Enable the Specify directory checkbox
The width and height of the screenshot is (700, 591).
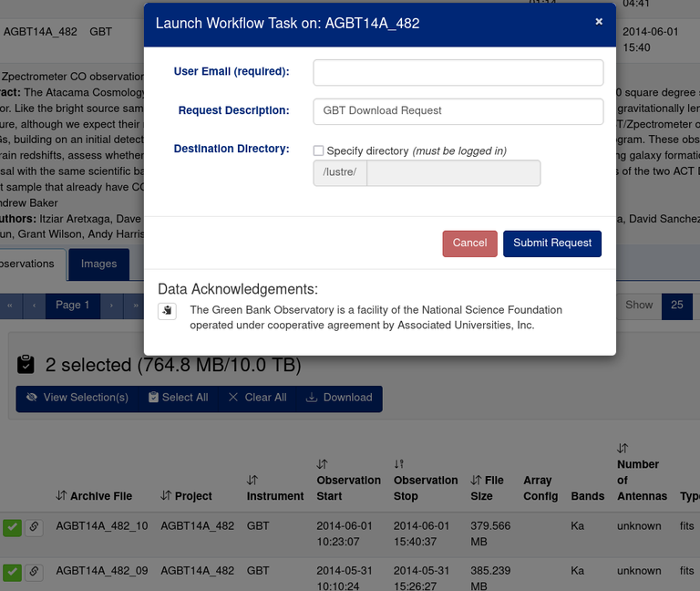click(x=318, y=151)
